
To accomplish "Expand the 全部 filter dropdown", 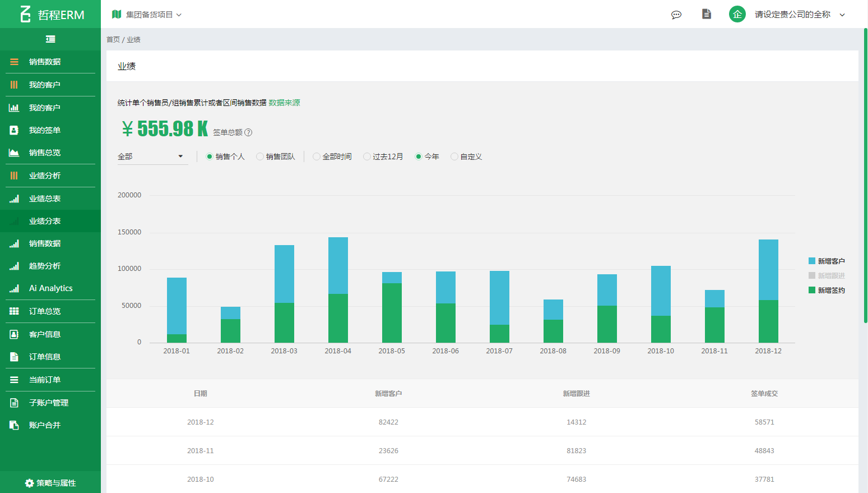I will point(151,156).
